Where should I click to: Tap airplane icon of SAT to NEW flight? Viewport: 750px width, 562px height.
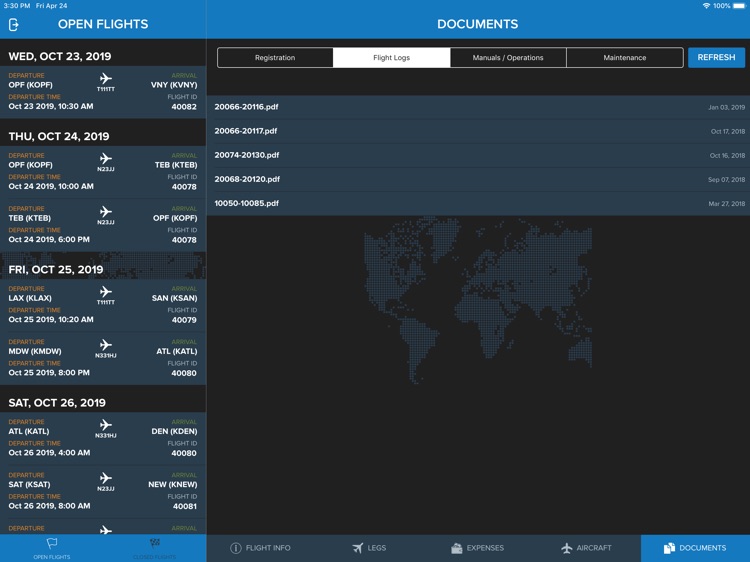[106, 477]
